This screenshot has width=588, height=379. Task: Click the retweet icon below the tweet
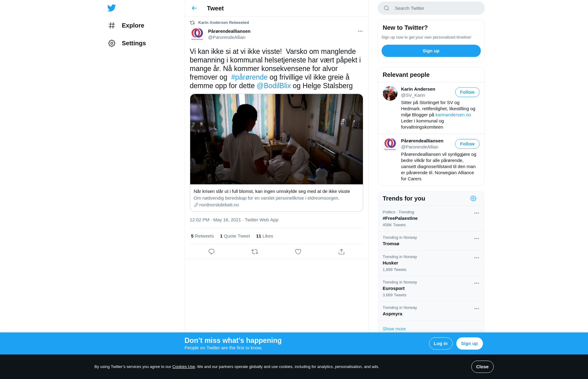pyautogui.click(x=255, y=252)
